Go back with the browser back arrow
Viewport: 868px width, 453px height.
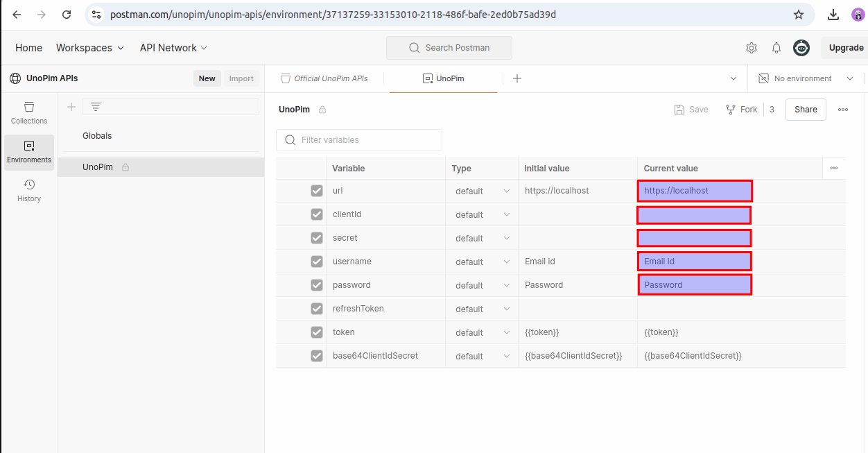click(17, 15)
